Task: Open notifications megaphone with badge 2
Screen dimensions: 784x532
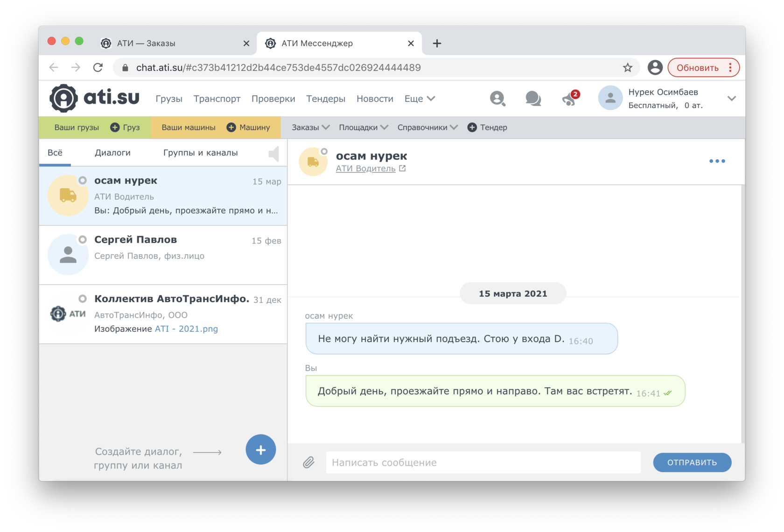Action: 570,98
